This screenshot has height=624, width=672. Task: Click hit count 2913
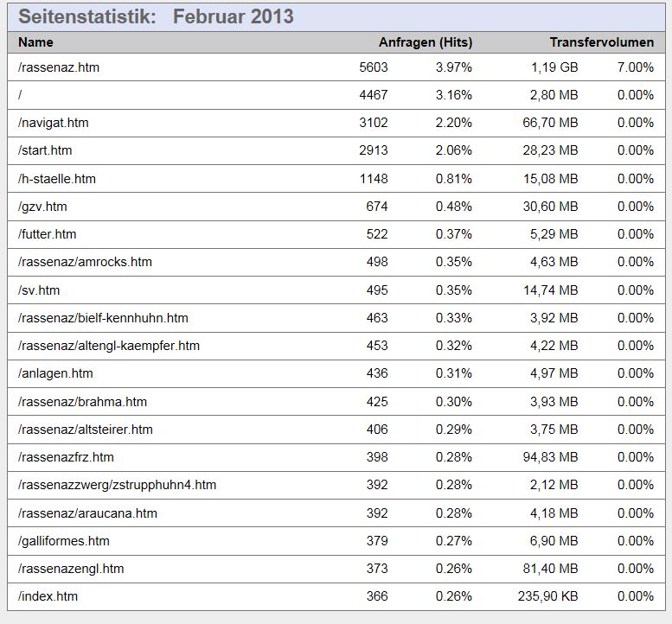pos(374,150)
